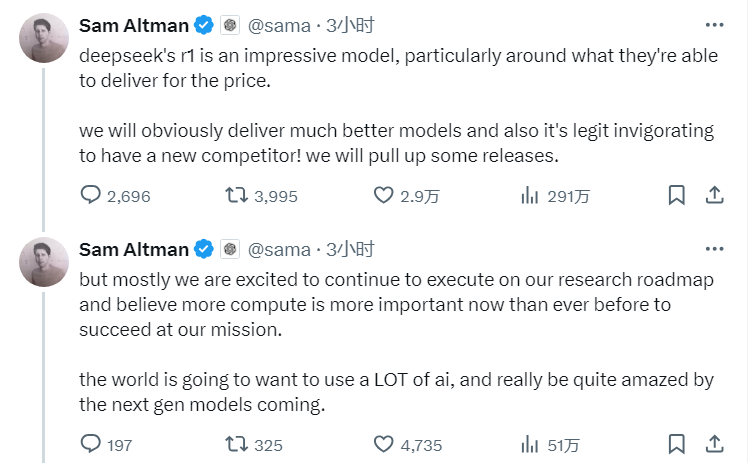Bookmark the second tweet about research roadmap
The height and width of the screenshot is (463, 753).
677,444
